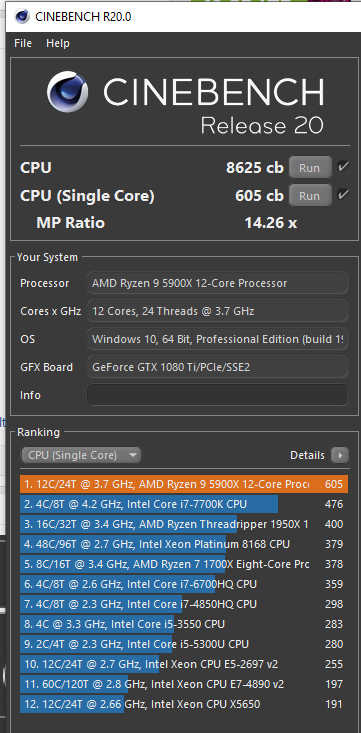Viewport: 361px width, 733px height.
Task: Toggle the CPU test checkbox
Action: tap(343, 167)
